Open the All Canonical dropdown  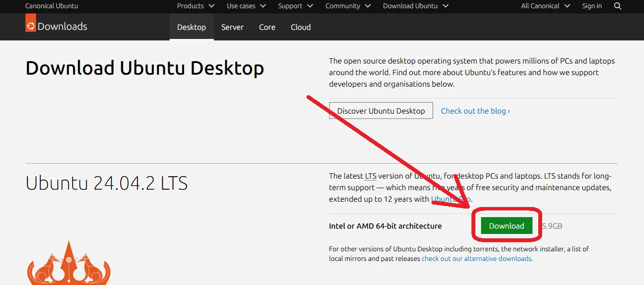545,6
